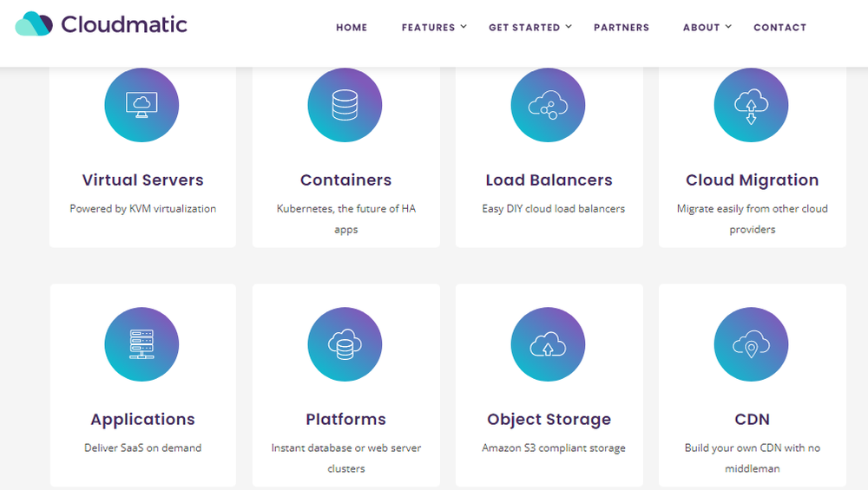Click the Virtual Servers monitor-cloud icon
Viewport: 868px width, 490px height.
pos(141,105)
